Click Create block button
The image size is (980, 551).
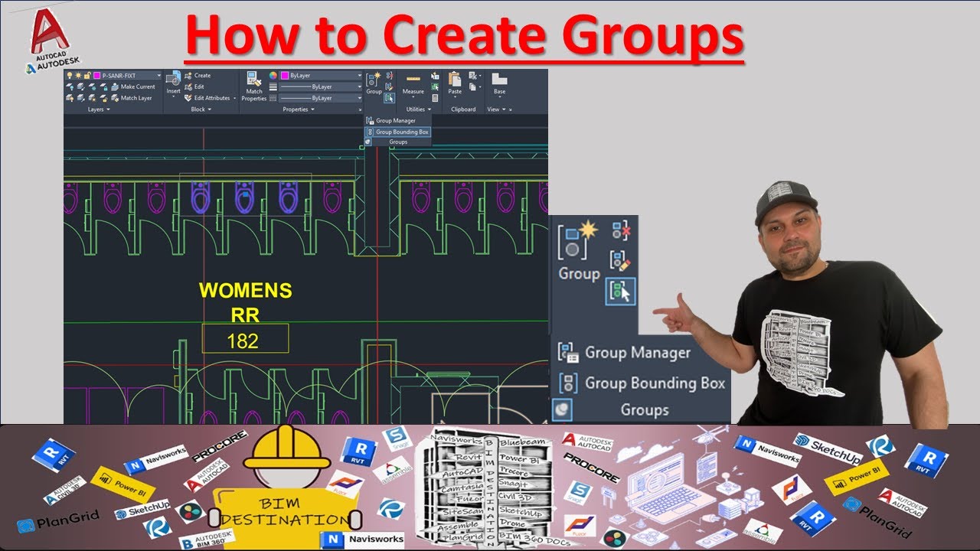pos(197,76)
